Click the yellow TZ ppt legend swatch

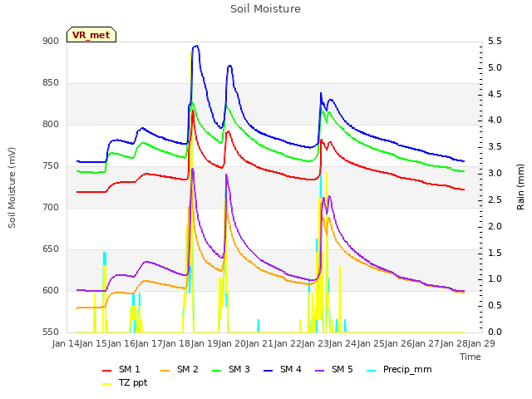point(107,384)
